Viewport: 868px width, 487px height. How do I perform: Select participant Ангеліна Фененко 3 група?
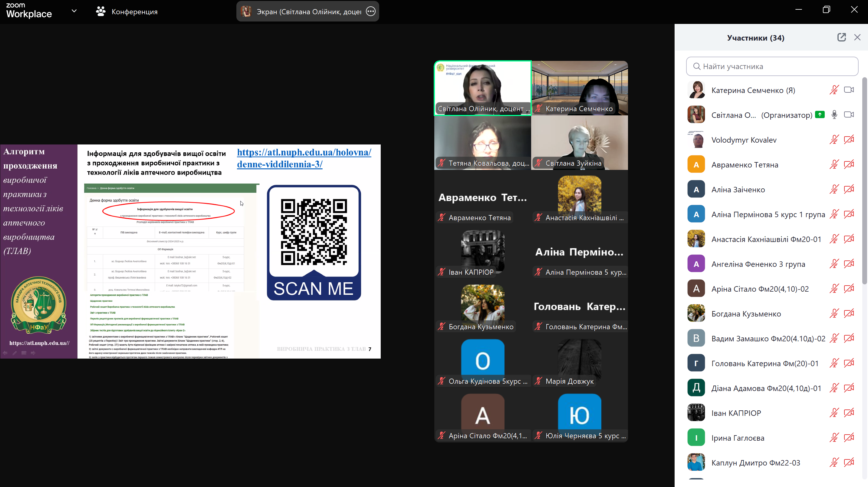[772, 264]
